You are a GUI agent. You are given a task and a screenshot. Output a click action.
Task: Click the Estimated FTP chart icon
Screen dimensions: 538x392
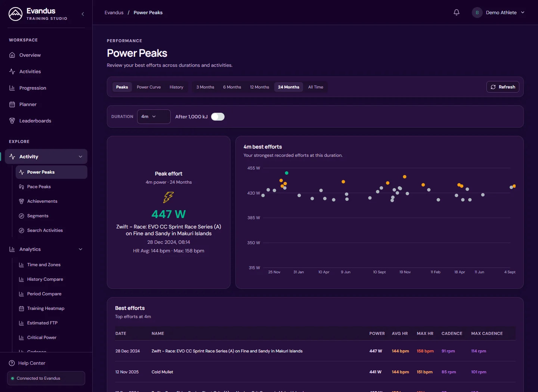coord(21,323)
